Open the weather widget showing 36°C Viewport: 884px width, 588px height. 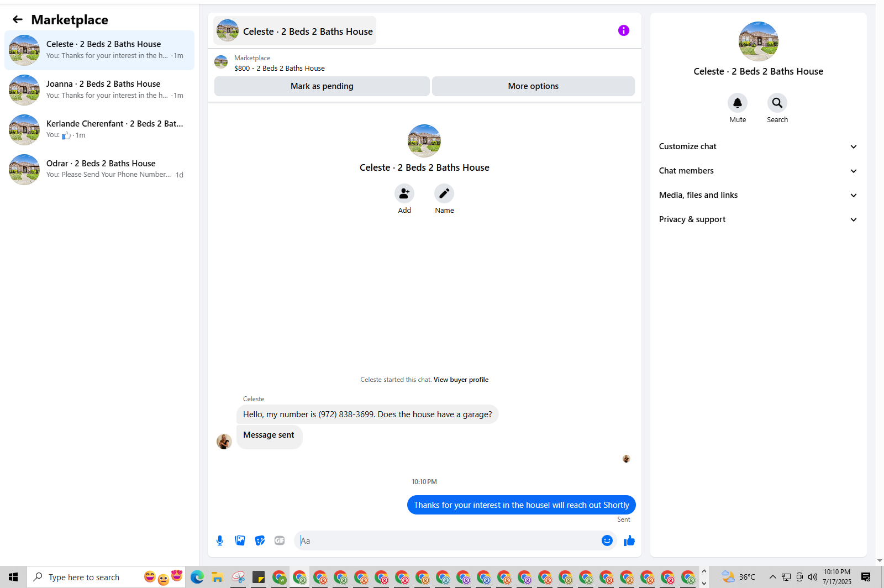(x=738, y=577)
